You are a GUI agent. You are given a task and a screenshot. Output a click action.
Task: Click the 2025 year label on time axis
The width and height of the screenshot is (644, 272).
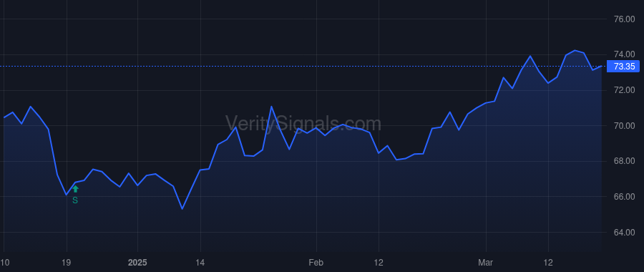[x=137, y=262]
